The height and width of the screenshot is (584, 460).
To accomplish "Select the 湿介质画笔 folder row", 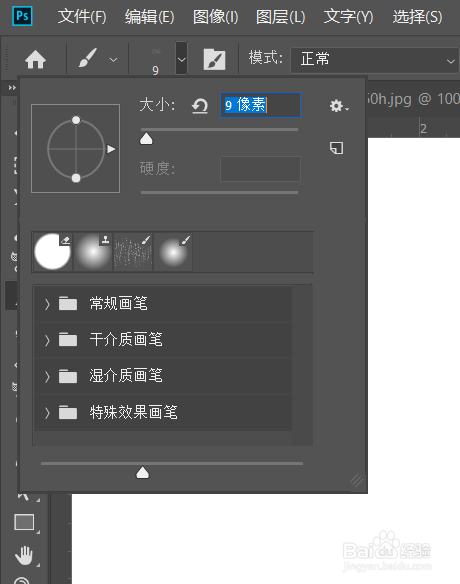I will pos(163,376).
